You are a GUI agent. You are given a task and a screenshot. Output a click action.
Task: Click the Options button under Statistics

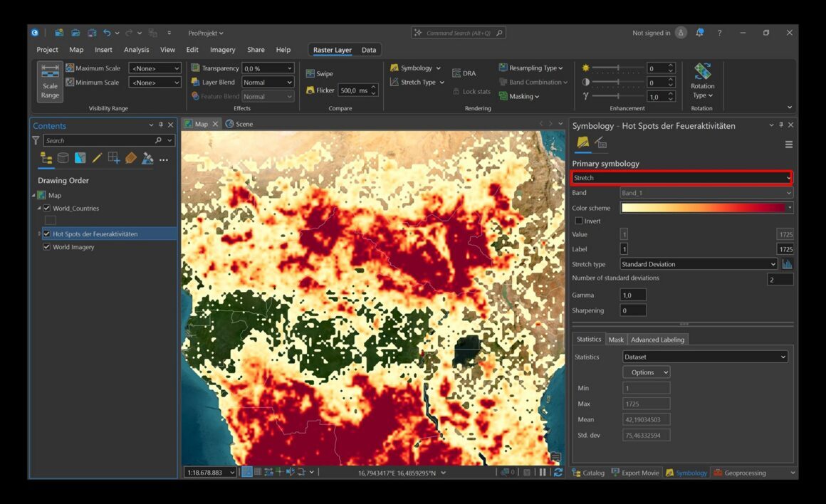647,372
